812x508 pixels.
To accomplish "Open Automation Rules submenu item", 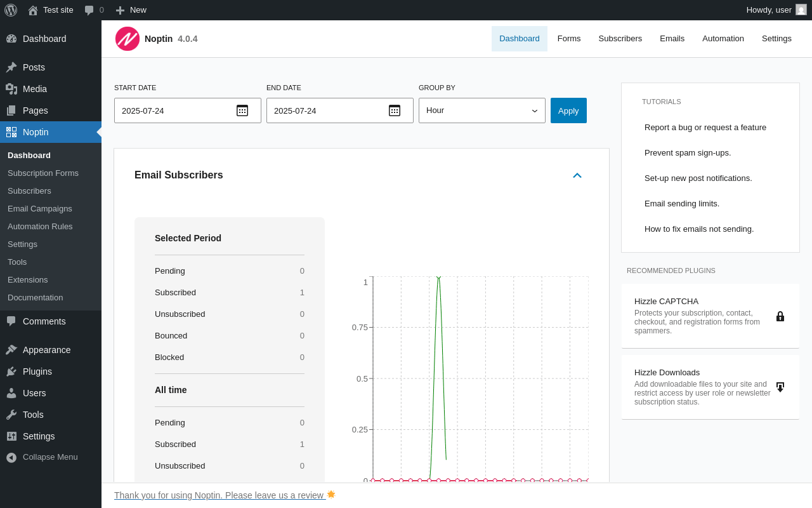I will (51, 227).
